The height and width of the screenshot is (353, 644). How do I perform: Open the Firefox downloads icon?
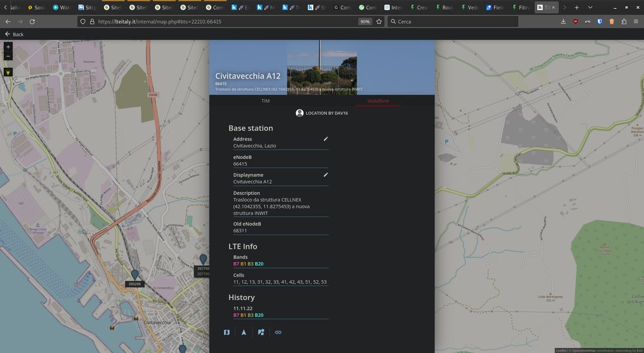point(563,21)
